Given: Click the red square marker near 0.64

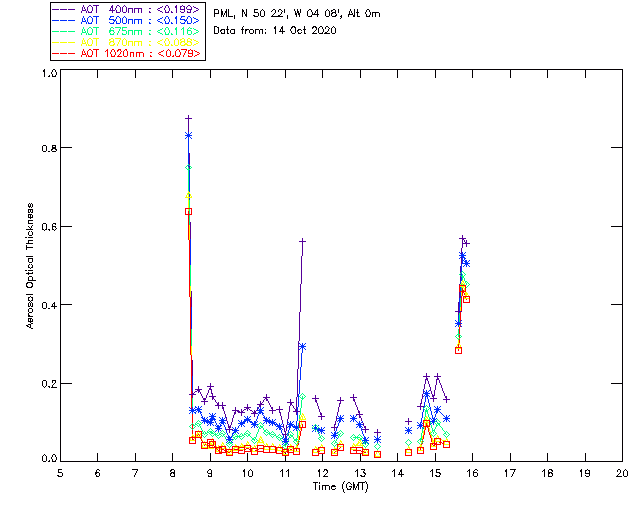Looking at the screenshot, I should click(x=188, y=211).
